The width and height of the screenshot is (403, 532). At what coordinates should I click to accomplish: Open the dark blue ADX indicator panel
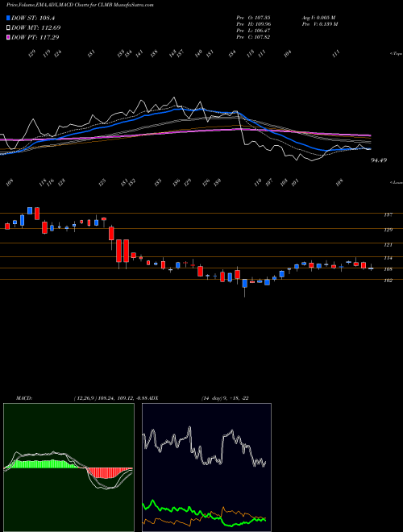click(206, 468)
